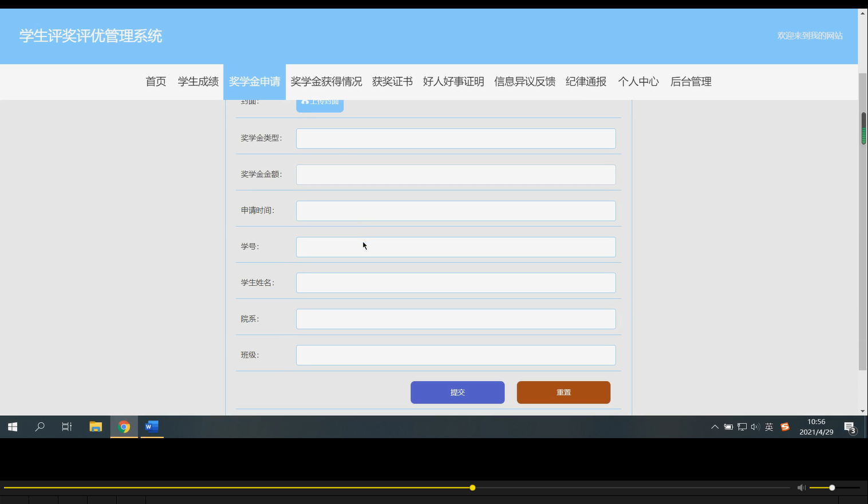Click the video playback progress slider
This screenshot has height=504, width=868.
[472, 487]
